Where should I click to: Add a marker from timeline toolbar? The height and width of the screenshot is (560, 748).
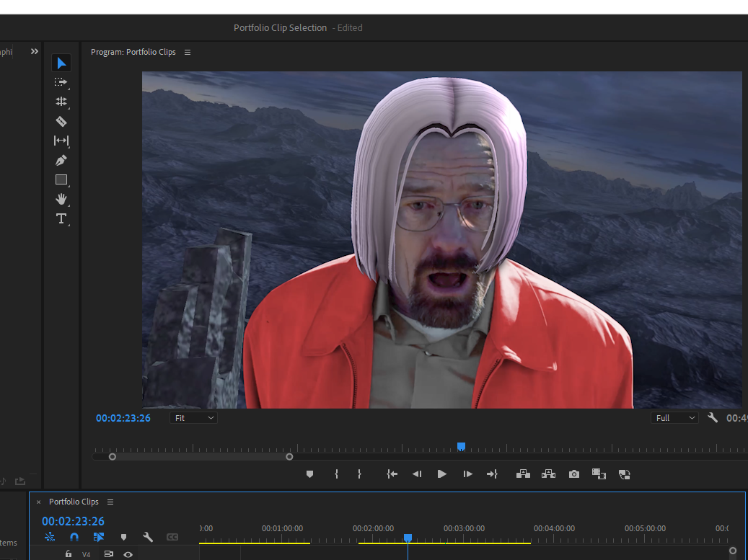click(123, 537)
